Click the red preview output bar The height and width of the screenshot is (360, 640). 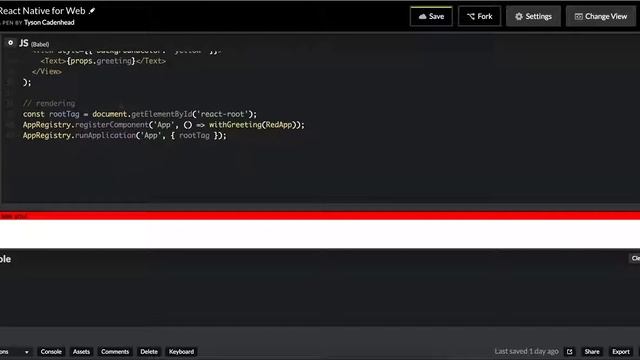tap(320, 216)
